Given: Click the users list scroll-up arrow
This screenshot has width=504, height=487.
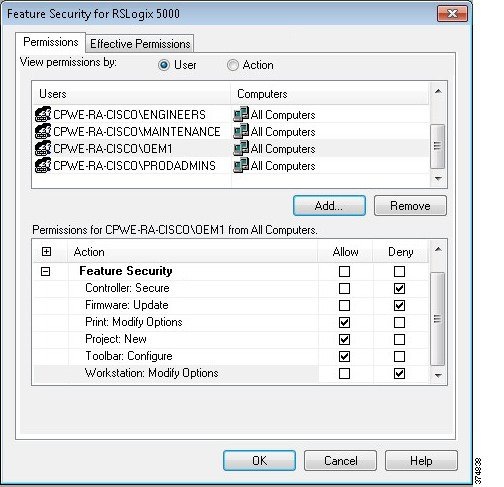Looking at the screenshot, I should coord(438,91).
